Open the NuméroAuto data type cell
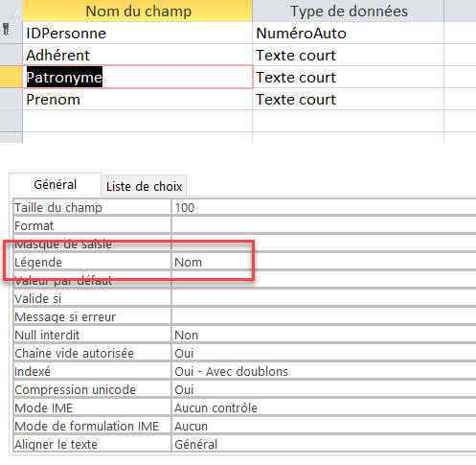476x465 pixels. point(348,34)
